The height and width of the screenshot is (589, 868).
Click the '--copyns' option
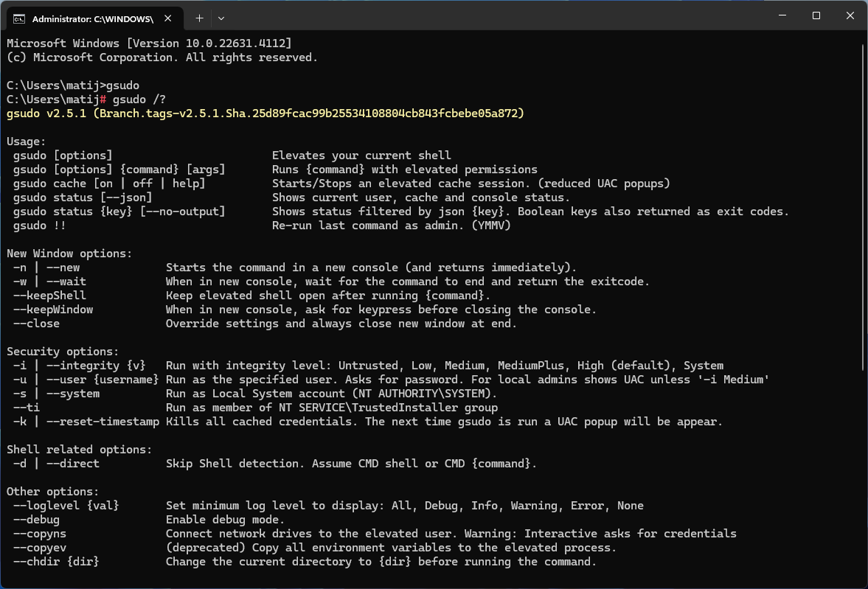click(40, 534)
